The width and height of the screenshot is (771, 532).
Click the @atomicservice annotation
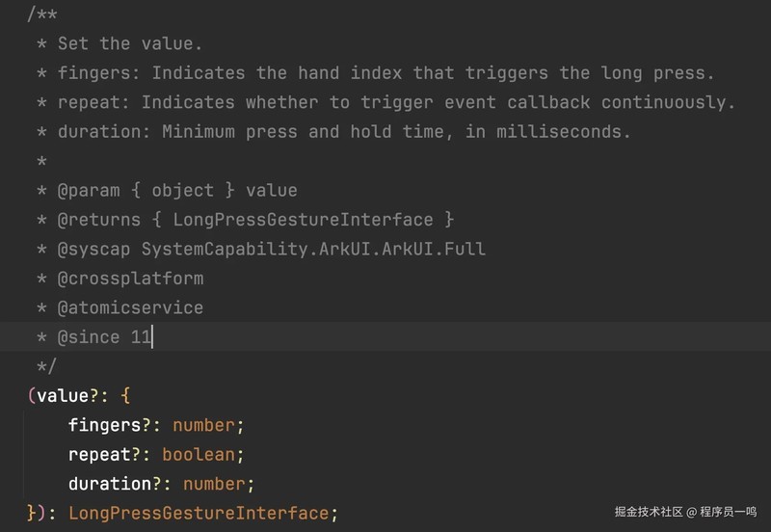130,308
